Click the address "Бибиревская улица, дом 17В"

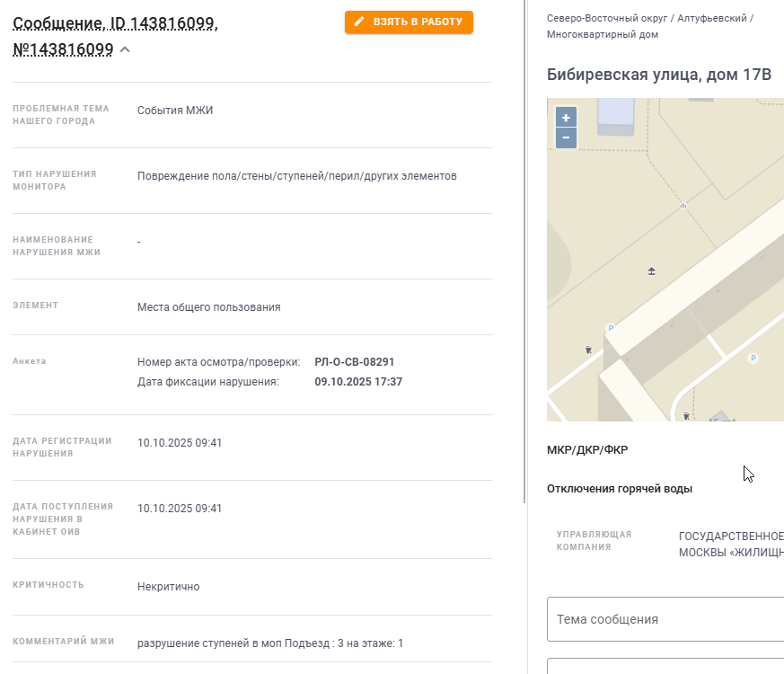click(x=658, y=75)
